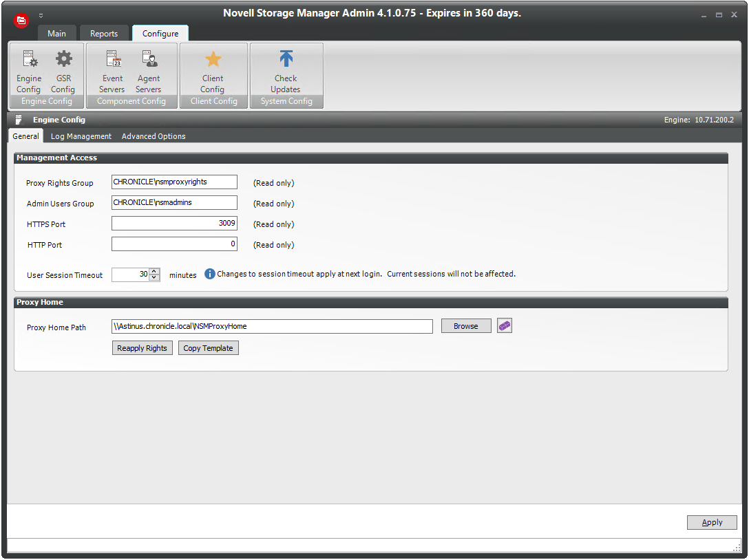Viewport: 749px width, 560px height.
Task: Click the Management Access section header
Action: [x=370, y=158]
